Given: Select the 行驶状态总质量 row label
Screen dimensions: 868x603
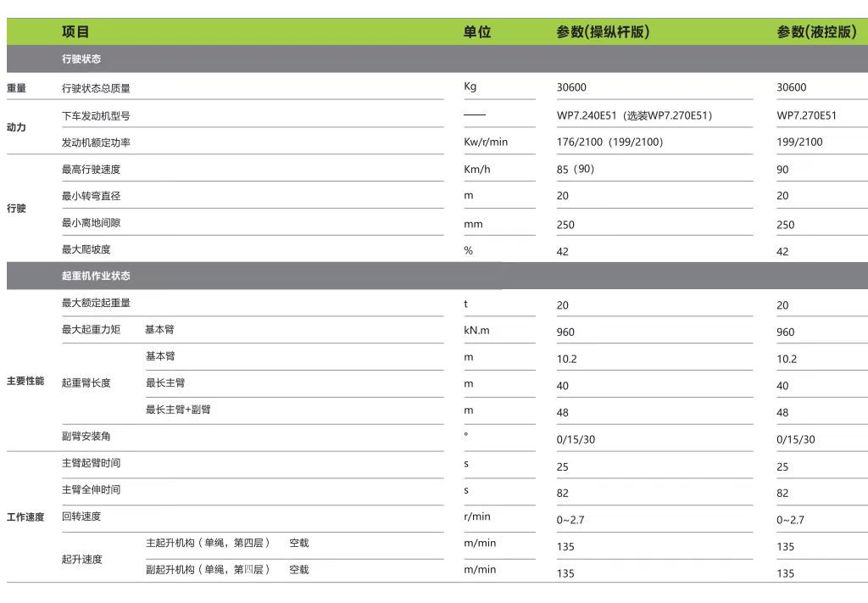Looking at the screenshot, I should point(96,88).
